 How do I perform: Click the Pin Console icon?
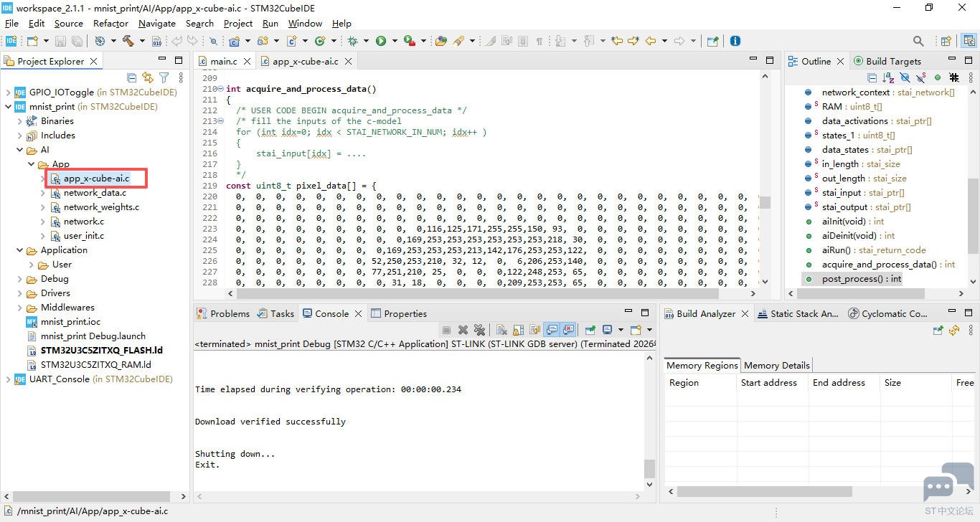pos(590,330)
